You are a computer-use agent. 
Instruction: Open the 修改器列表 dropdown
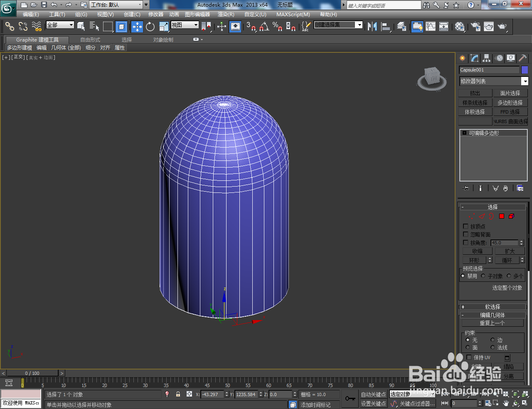[x=525, y=81]
